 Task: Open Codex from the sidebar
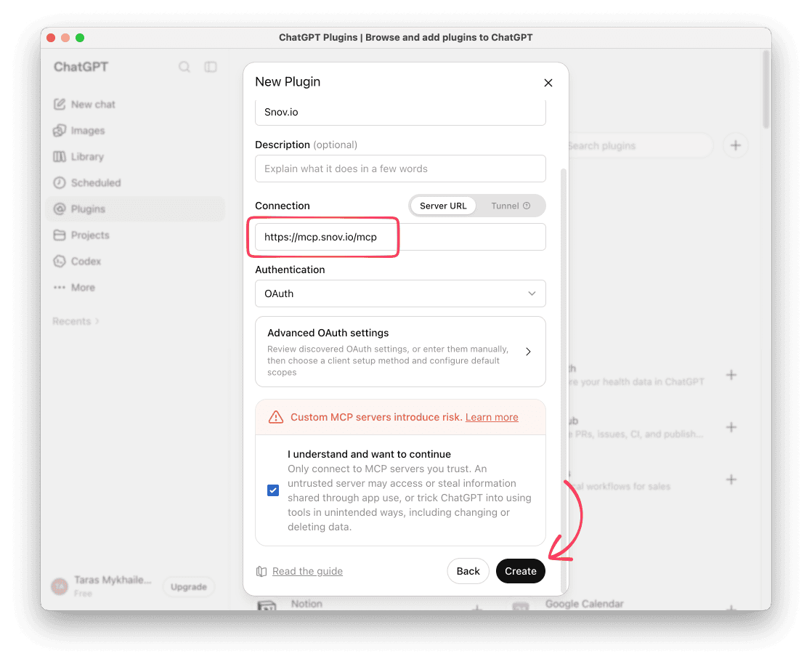(77, 261)
